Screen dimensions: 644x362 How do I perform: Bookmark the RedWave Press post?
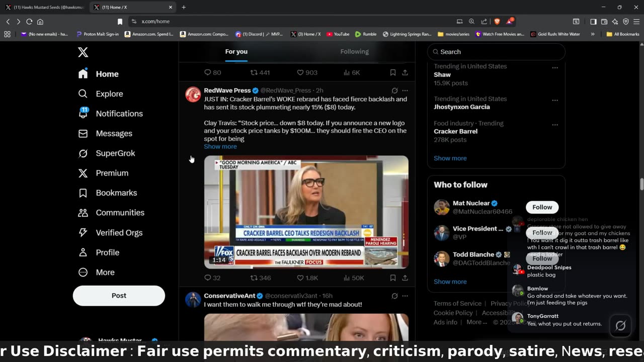[x=393, y=278]
